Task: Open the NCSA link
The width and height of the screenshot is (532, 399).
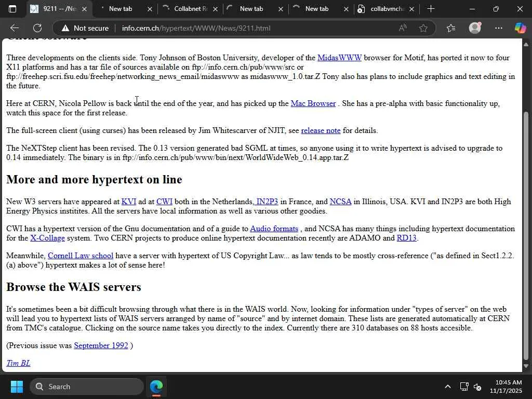Action: pyautogui.click(x=340, y=202)
